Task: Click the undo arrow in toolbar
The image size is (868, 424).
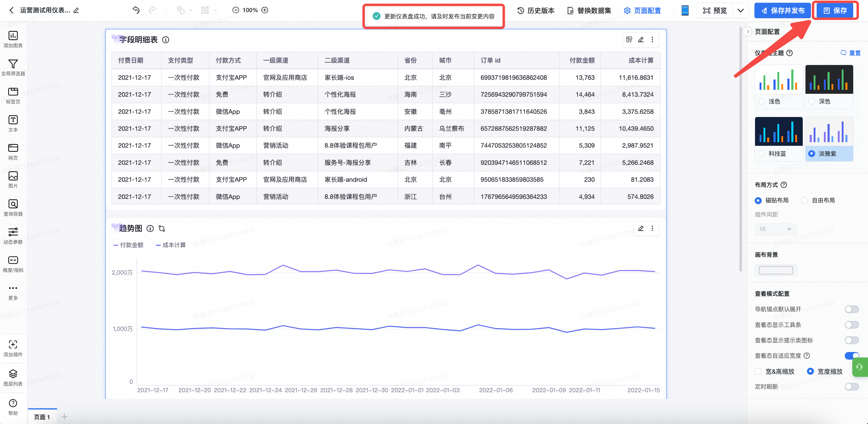Action: [x=136, y=10]
